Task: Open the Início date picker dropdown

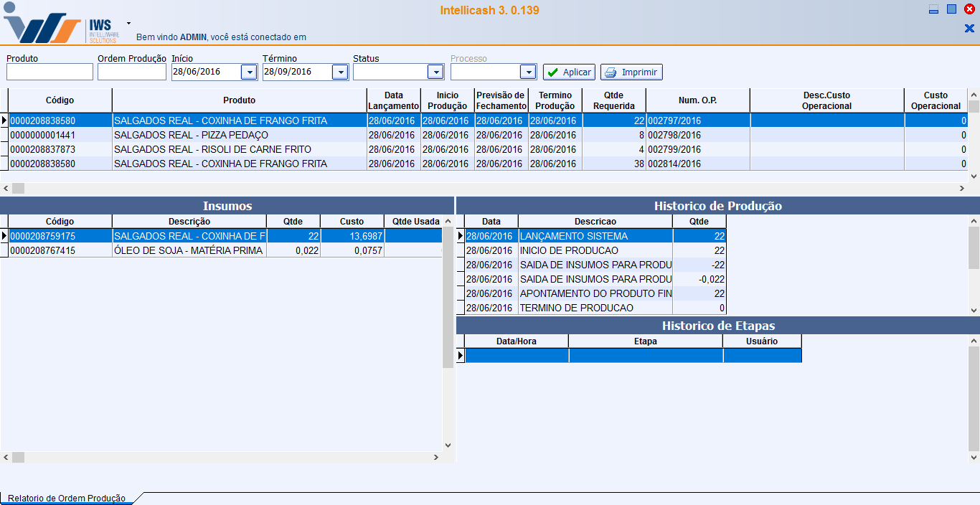Action: 248,72
